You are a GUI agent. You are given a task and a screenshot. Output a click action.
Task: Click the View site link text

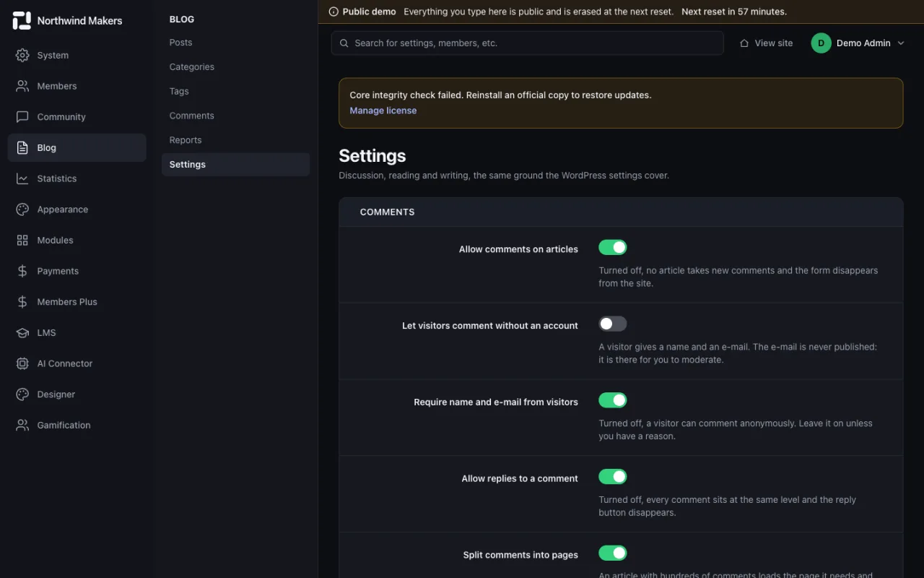click(x=774, y=43)
